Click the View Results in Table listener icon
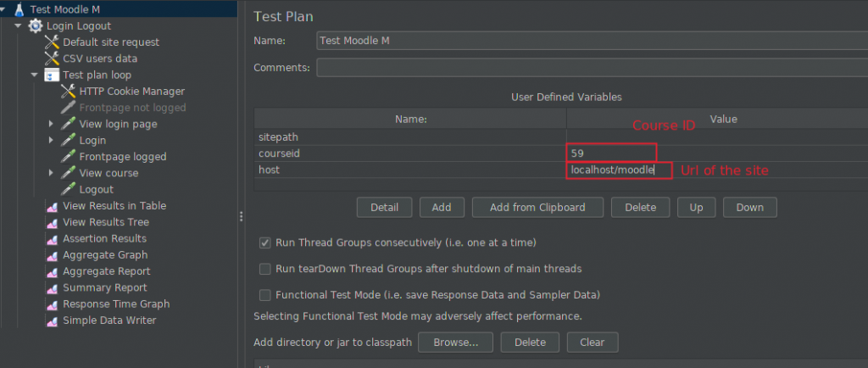This screenshot has width=868, height=368. (52, 206)
